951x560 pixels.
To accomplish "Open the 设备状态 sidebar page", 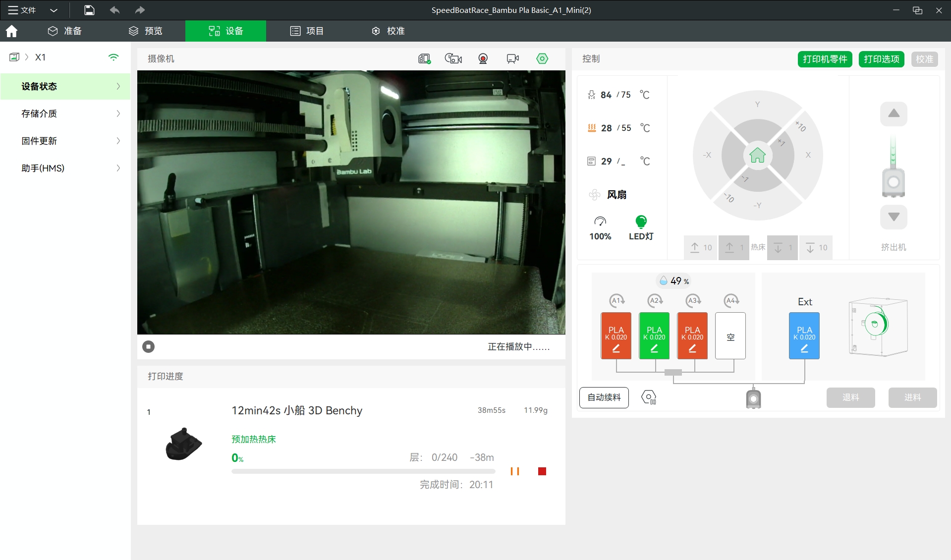I will coord(65,86).
